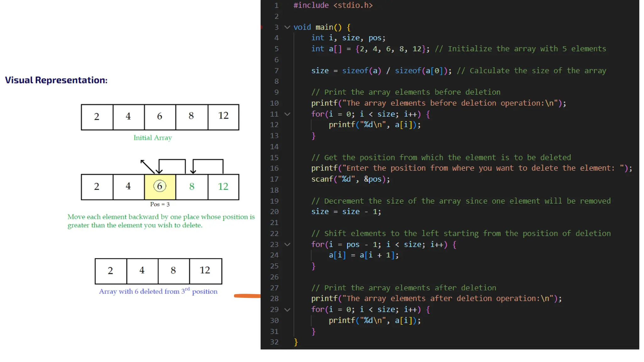The height and width of the screenshot is (362, 644).
Task: Click the circled 6 in the yellow cell
Action: 160,186
